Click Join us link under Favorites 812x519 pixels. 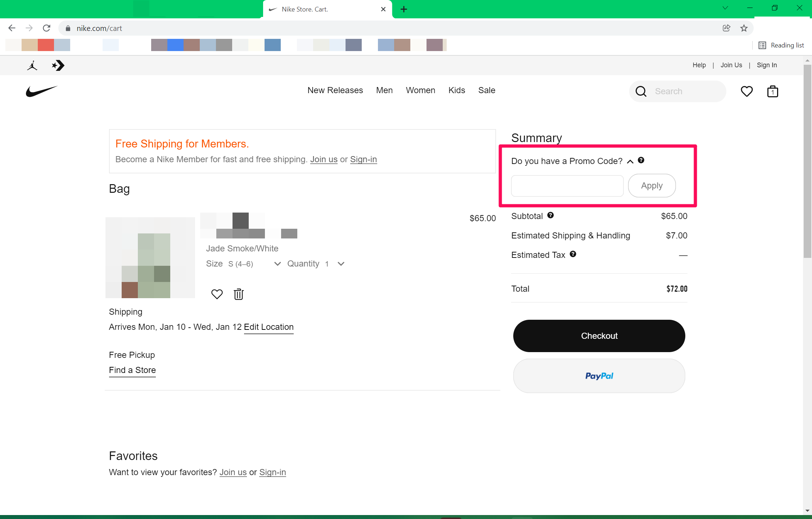click(233, 472)
